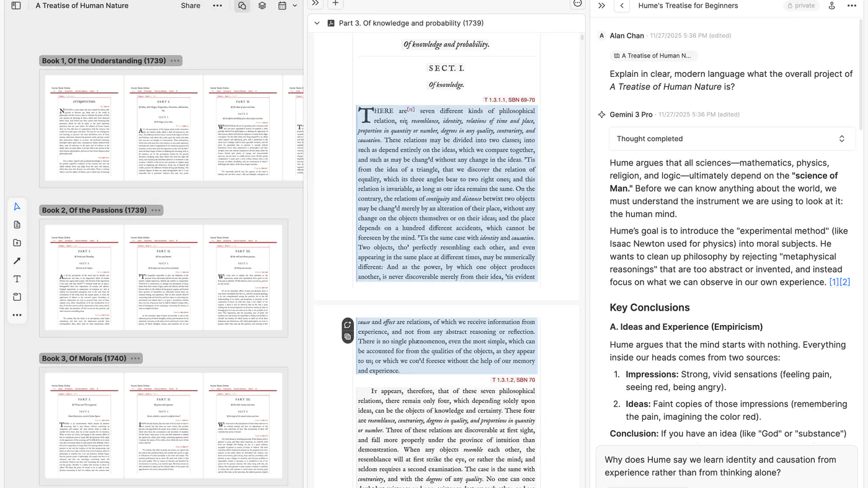Screen dimensions: 868x488
Task: Click the anchor pin icon in chat header
Action: pos(833,6)
